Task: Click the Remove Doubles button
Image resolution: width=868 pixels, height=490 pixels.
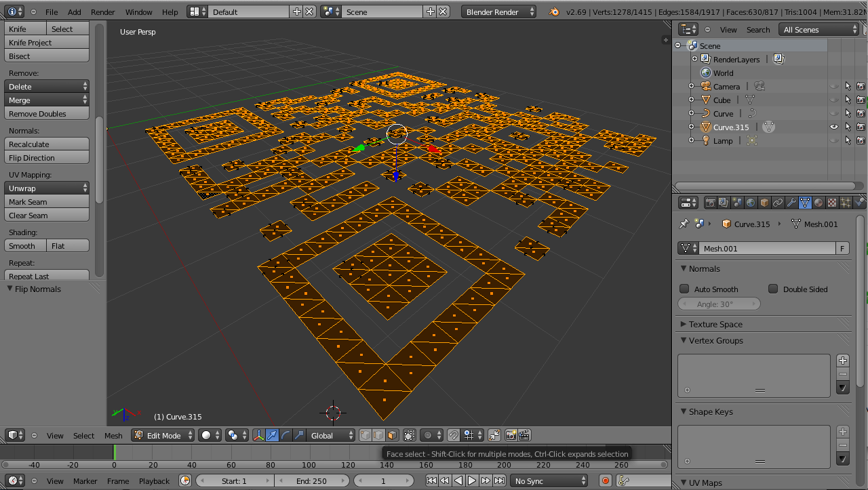Action: 46,113
